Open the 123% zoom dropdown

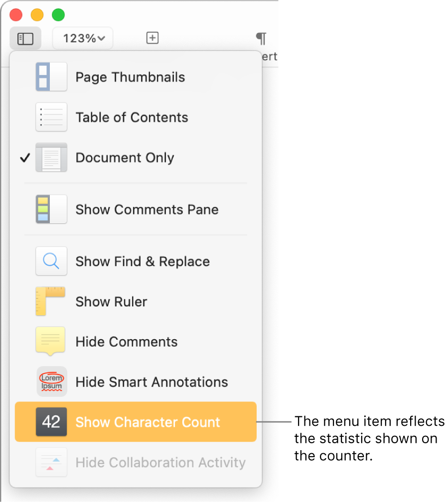click(x=82, y=38)
